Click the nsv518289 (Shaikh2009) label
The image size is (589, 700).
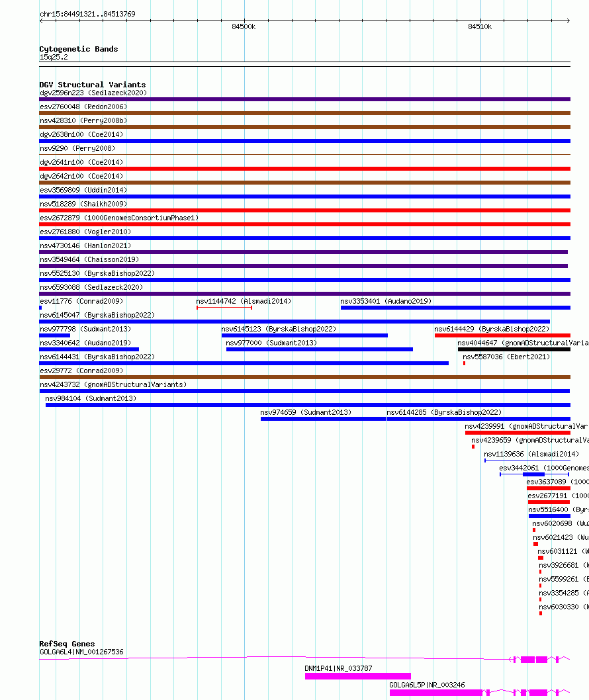pos(83,204)
